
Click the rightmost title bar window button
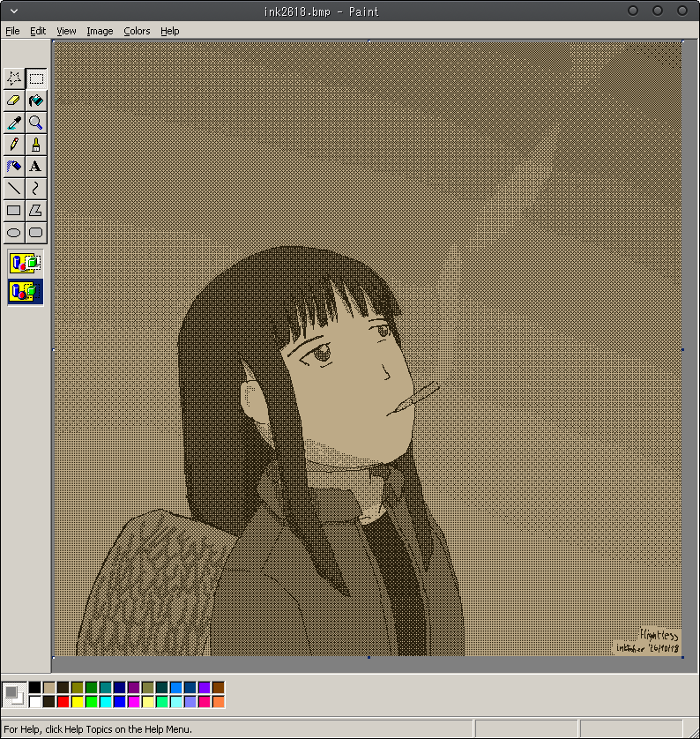pyautogui.click(x=682, y=11)
